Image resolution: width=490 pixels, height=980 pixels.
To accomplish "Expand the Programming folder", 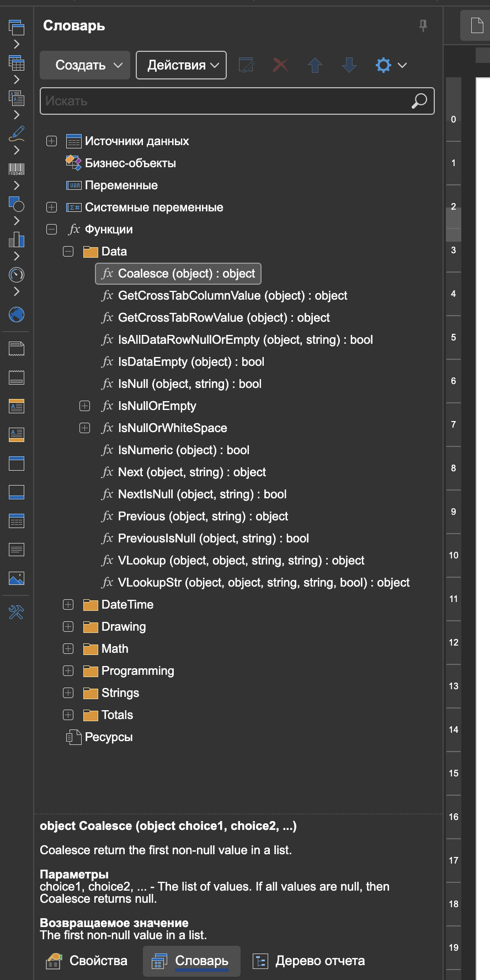I will coord(68,671).
